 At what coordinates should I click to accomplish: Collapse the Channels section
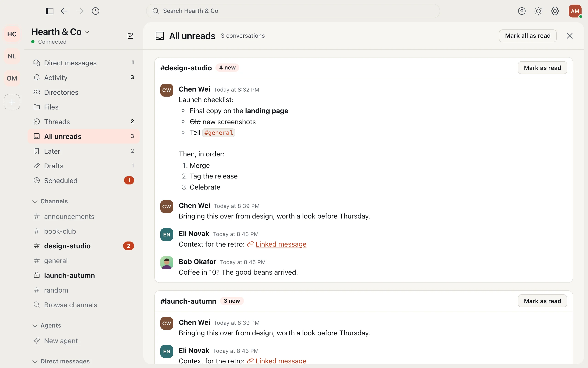pos(50,201)
